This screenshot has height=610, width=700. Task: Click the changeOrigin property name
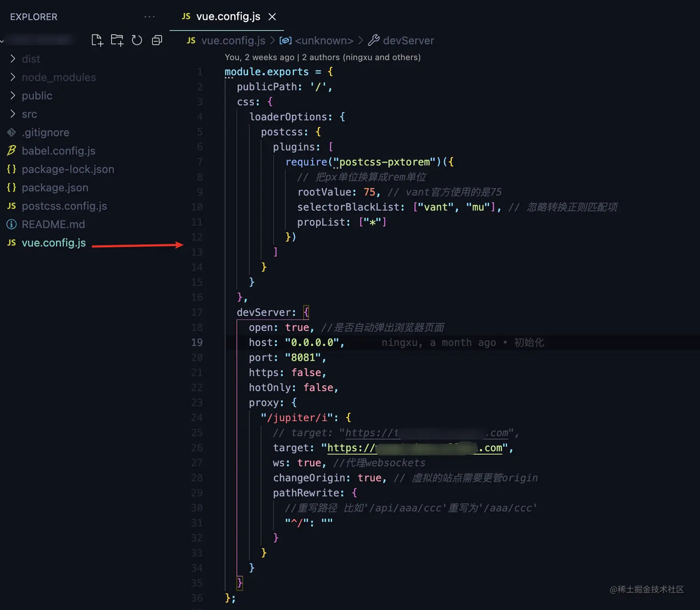(309, 478)
